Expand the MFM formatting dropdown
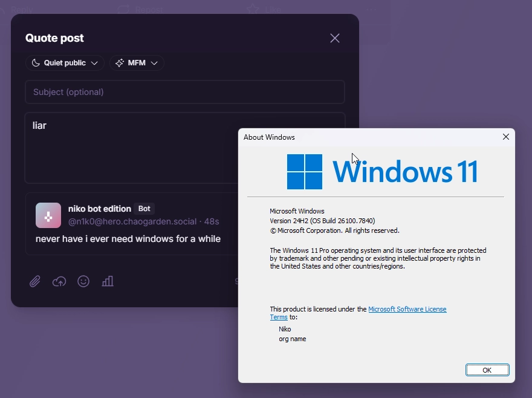This screenshot has height=398, width=532. point(137,63)
